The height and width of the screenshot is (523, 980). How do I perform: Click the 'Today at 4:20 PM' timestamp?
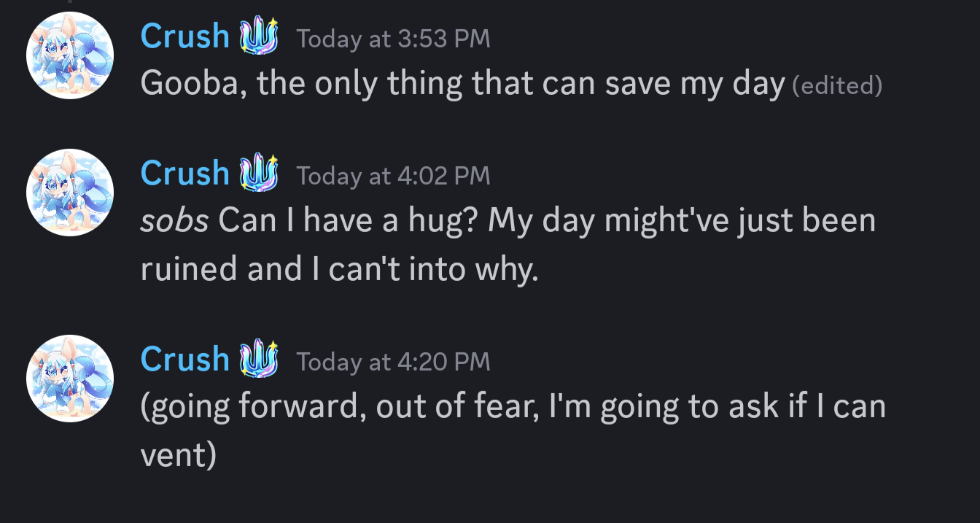pyautogui.click(x=393, y=362)
